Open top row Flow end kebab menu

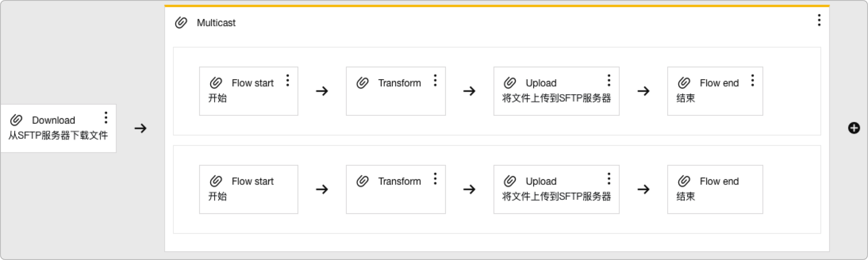coord(752,80)
